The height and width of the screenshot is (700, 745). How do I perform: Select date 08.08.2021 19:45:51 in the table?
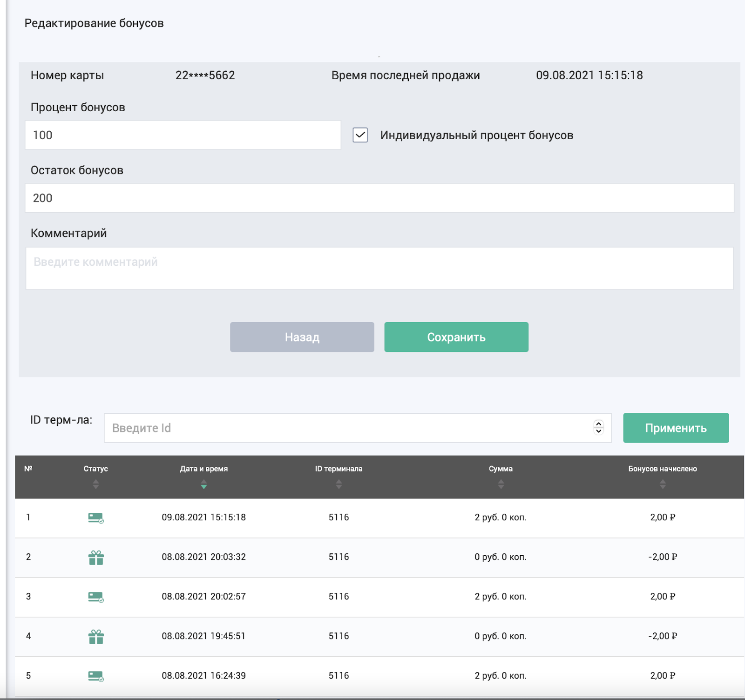tap(204, 636)
